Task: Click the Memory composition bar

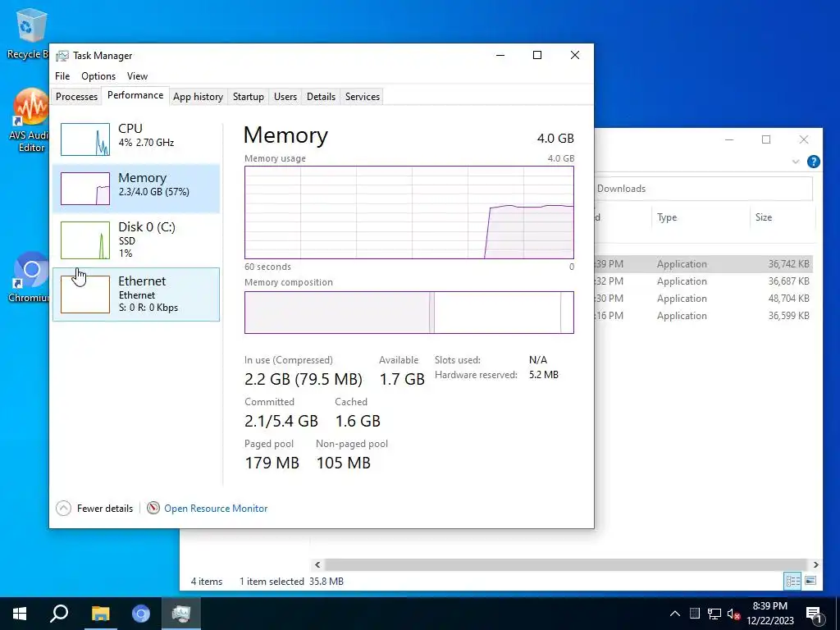Action: (x=409, y=313)
